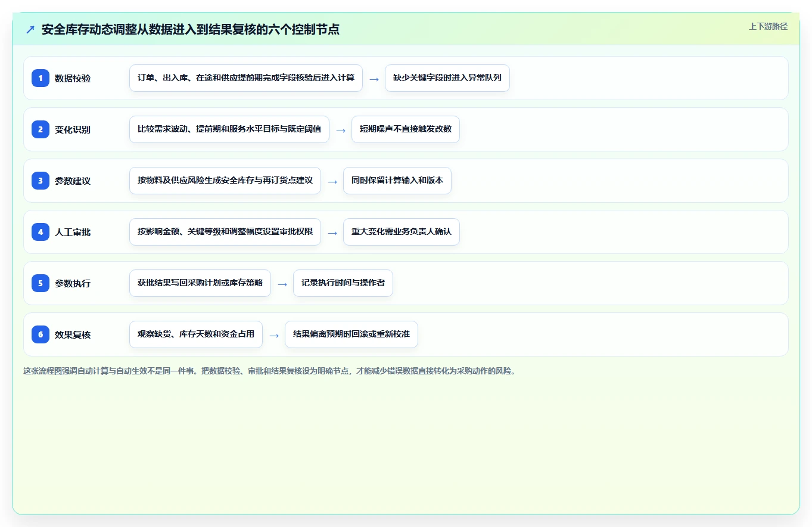The height and width of the screenshot is (527, 812).
Task: Click the number 2 step badge
Action: click(x=41, y=129)
